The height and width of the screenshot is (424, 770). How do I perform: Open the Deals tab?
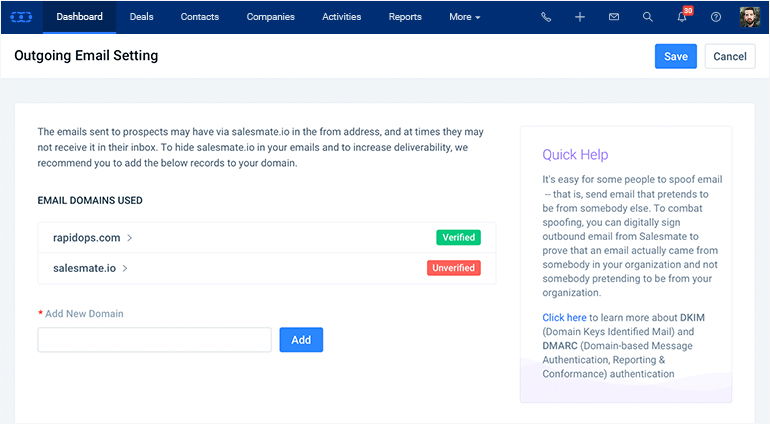141,17
